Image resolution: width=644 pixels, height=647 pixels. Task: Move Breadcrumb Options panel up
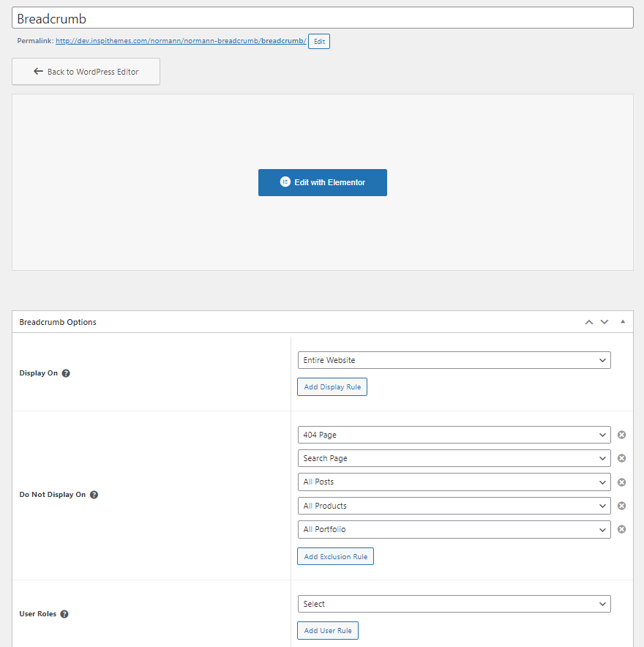(588, 322)
